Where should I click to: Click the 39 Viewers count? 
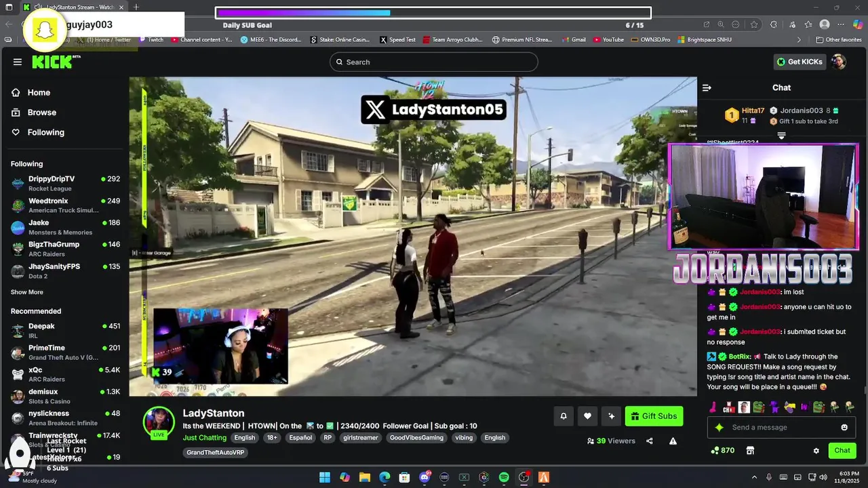point(611,441)
